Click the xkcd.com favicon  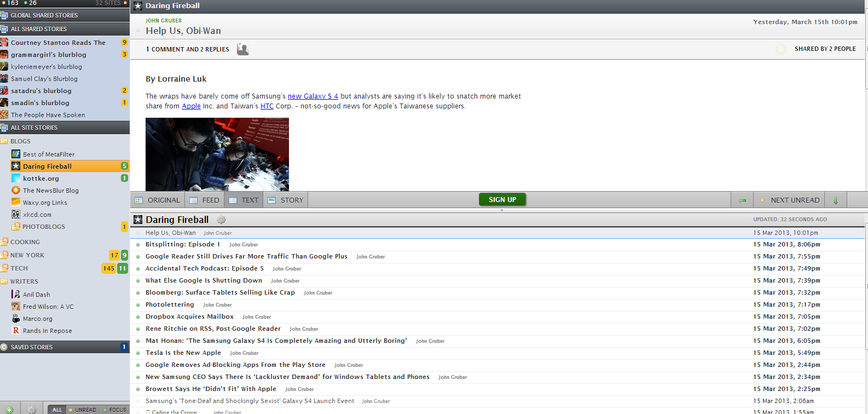(16, 214)
